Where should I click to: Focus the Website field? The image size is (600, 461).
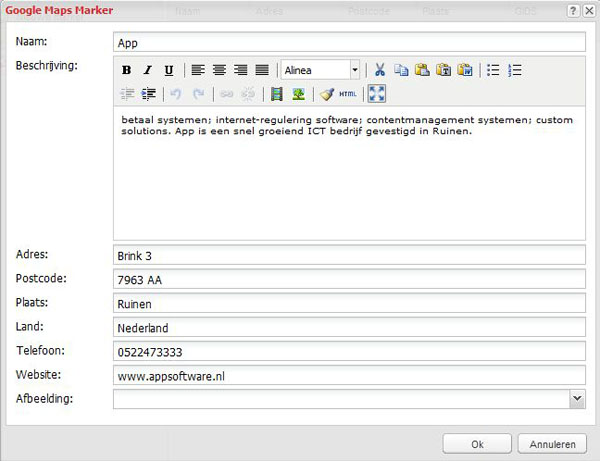(349, 375)
